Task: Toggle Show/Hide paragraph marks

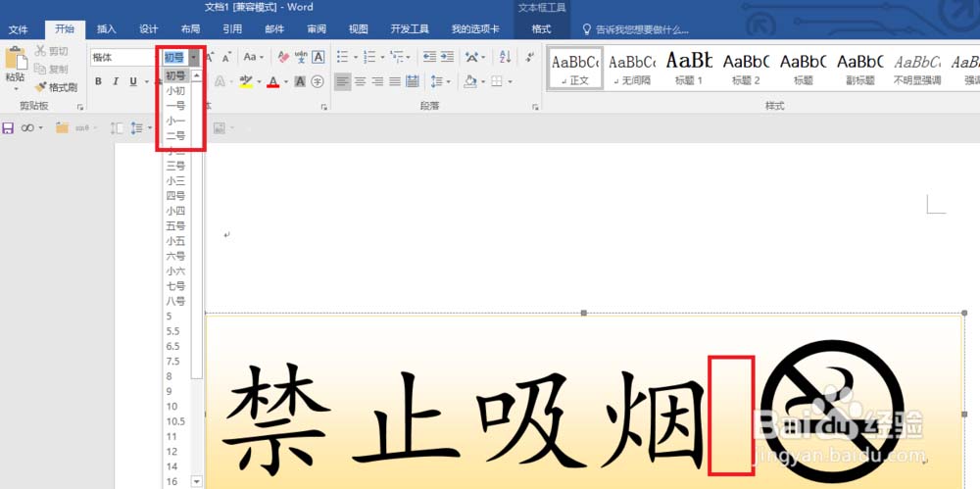Action: [x=530, y=57]
